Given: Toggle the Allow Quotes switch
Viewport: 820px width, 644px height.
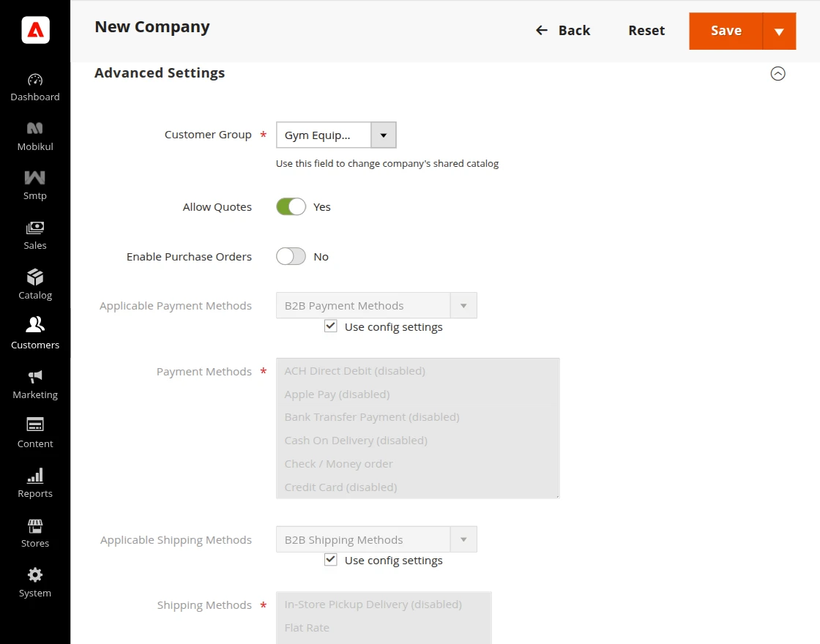Looking at the screenshot, I should [291, 207].
